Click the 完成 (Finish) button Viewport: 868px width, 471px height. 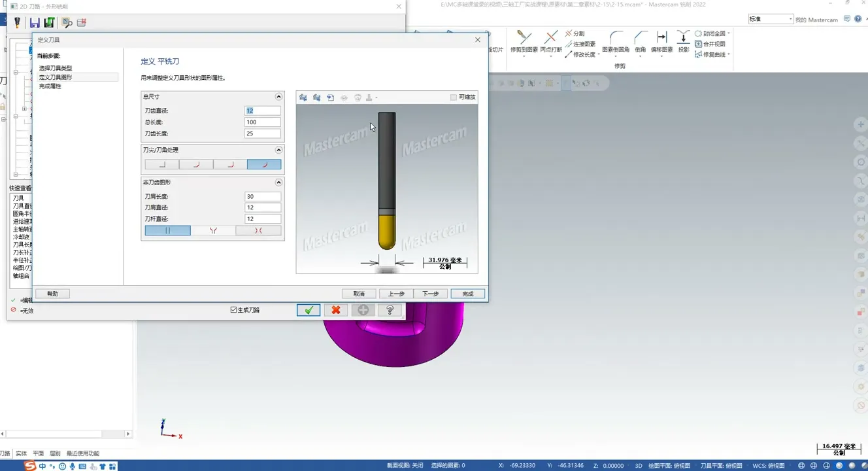coord(468,294)
